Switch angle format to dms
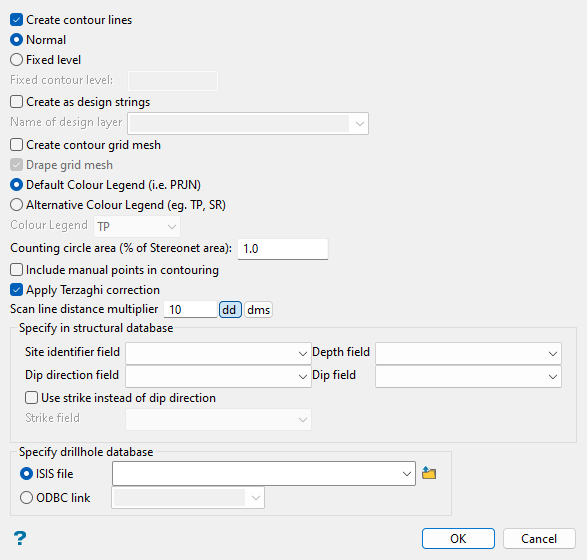587x560 pixels. (x=258, y=310)
